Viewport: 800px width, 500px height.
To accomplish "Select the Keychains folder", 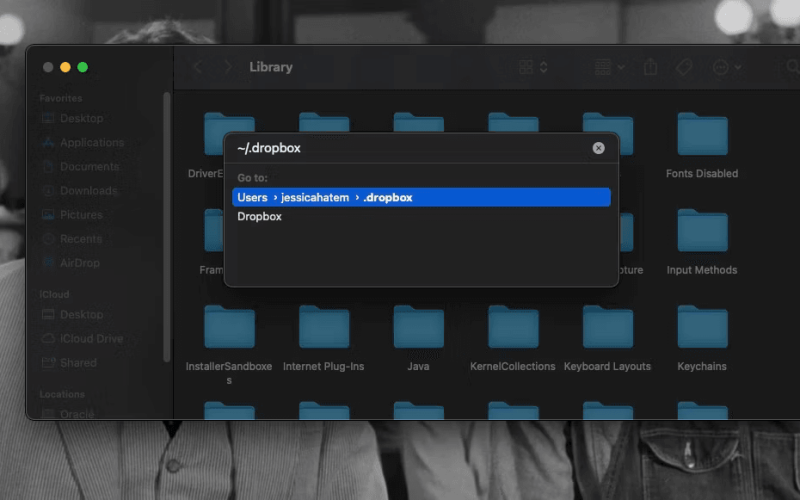I will pyautogui.click(x=702, y=338).
